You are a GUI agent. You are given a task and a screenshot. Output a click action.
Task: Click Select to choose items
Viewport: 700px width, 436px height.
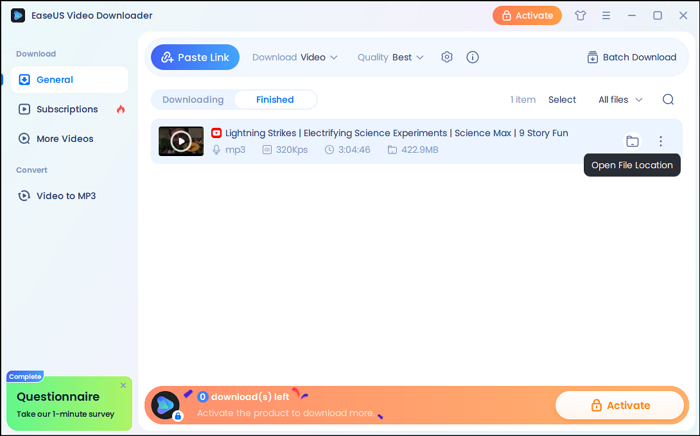(x=562, y=100)
